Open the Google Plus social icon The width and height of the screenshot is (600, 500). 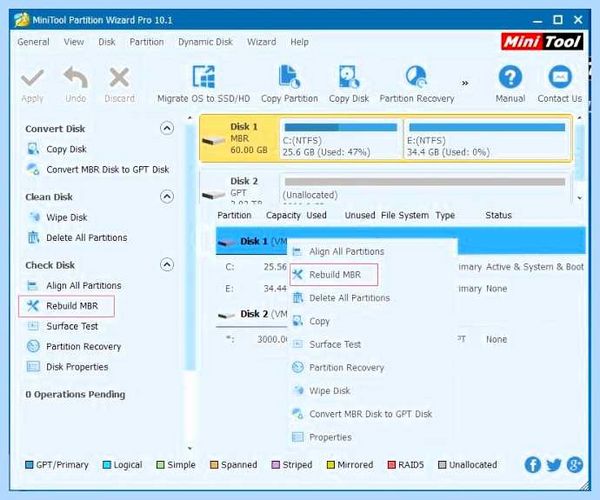[x=574, y=464]
